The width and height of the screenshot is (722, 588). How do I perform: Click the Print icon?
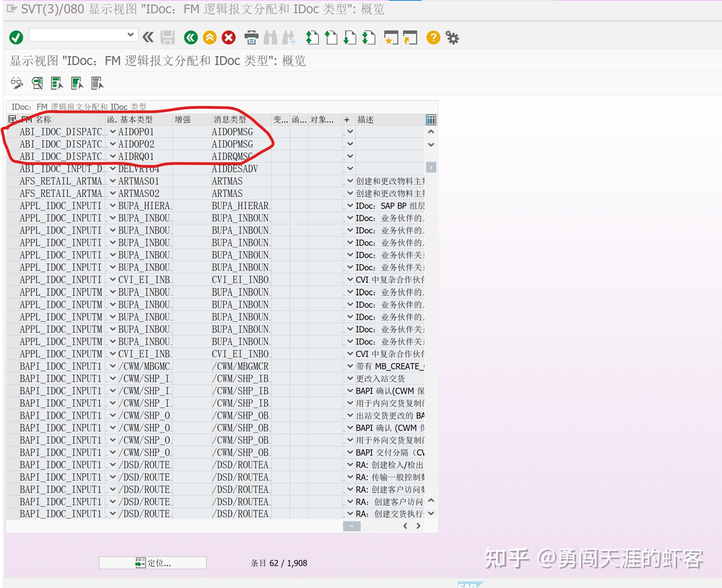tap(251, 37)
